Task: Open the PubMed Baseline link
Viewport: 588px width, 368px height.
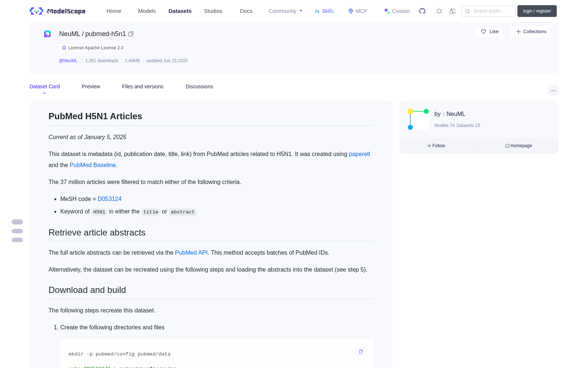Action: pos(93,165)
